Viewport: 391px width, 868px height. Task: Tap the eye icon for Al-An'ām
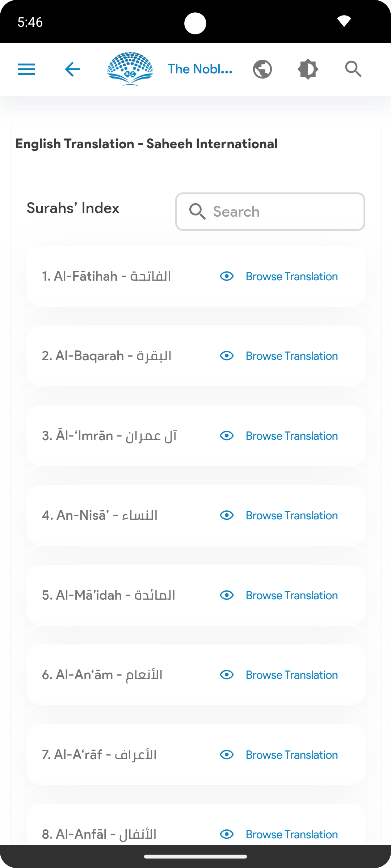(227, 675)
